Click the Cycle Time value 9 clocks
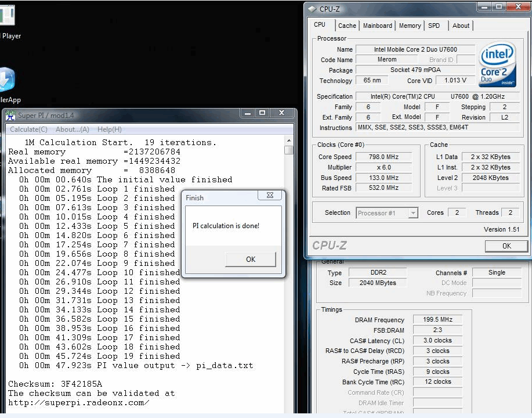This screenshot has width=532, height=418. click(x=437, y=372)
